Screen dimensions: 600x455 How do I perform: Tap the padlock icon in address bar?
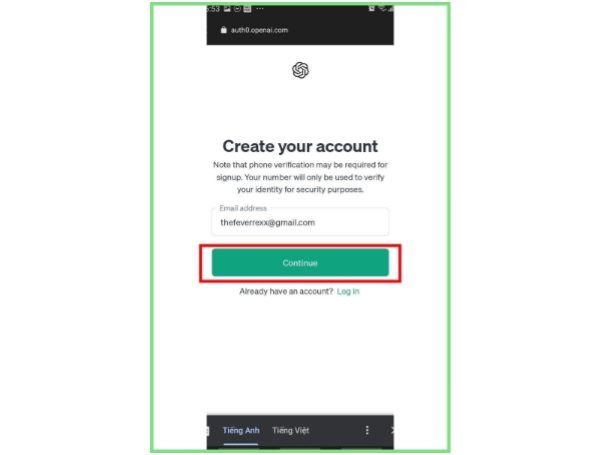[223, 30]
